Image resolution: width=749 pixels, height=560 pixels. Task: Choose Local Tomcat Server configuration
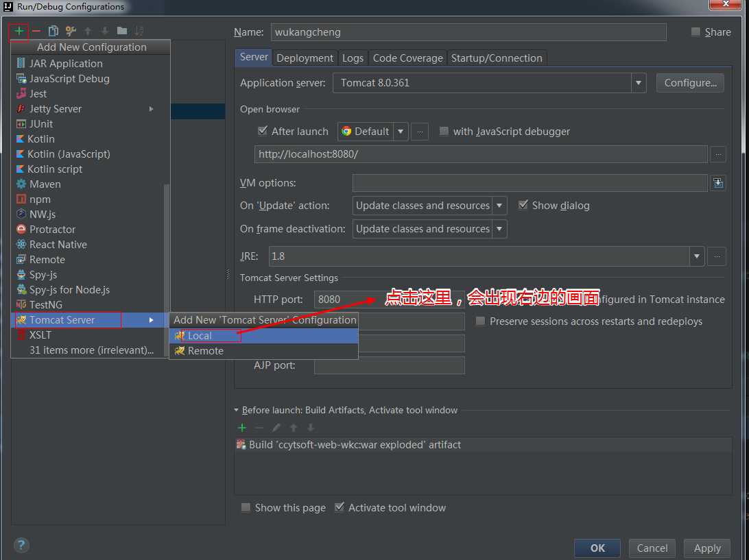pos(263,336)
